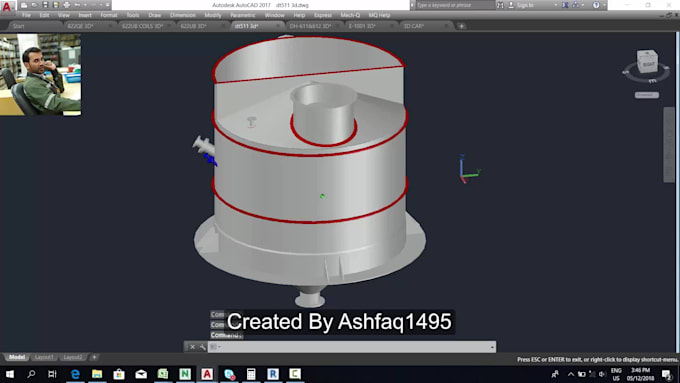This screenshot has height=383, width=680.
Task: Click the ViewCube RIGHT face
Action: click(648, 64)
